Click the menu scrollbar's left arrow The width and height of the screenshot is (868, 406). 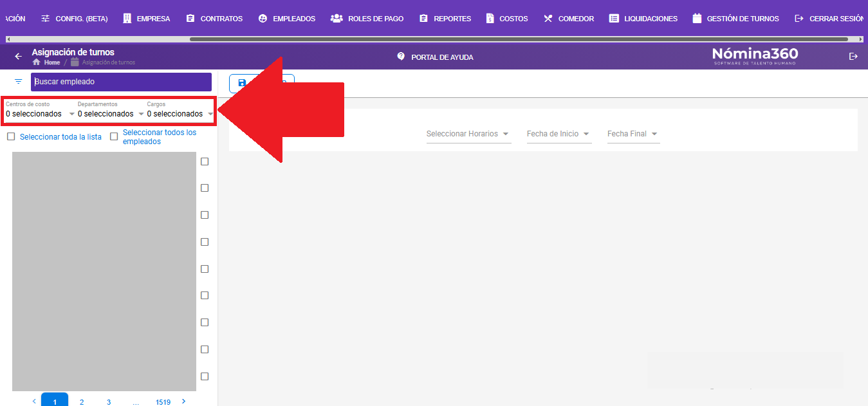8,39
